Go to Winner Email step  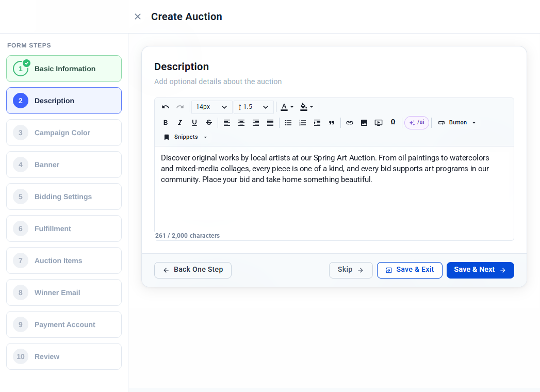pyautogui.click(x=64, y=292)
